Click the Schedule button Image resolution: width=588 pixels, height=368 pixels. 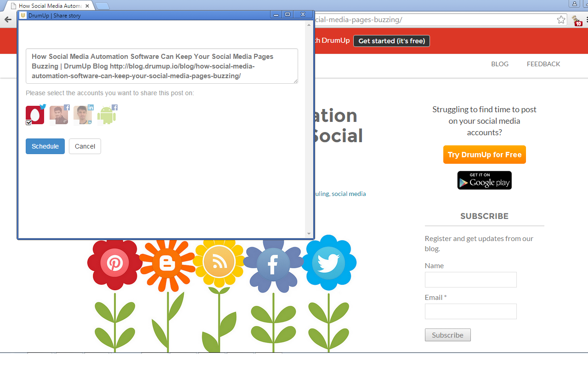(45, 146)
